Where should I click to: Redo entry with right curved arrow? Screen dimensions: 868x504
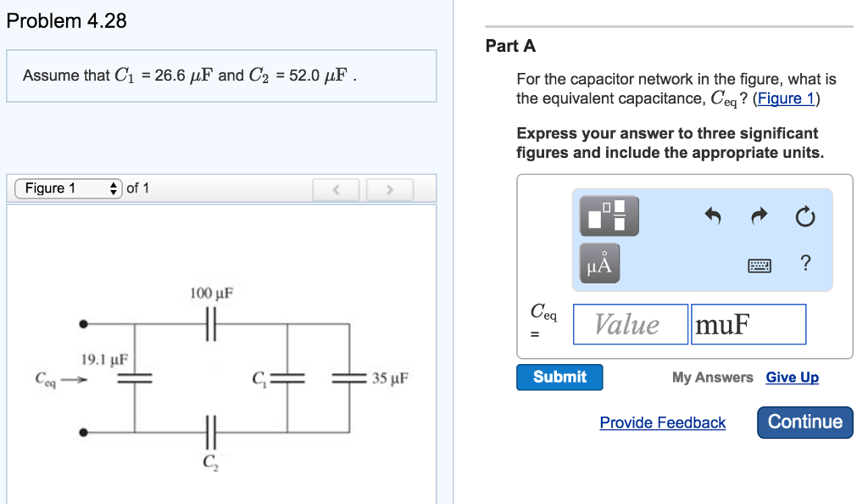758,216
